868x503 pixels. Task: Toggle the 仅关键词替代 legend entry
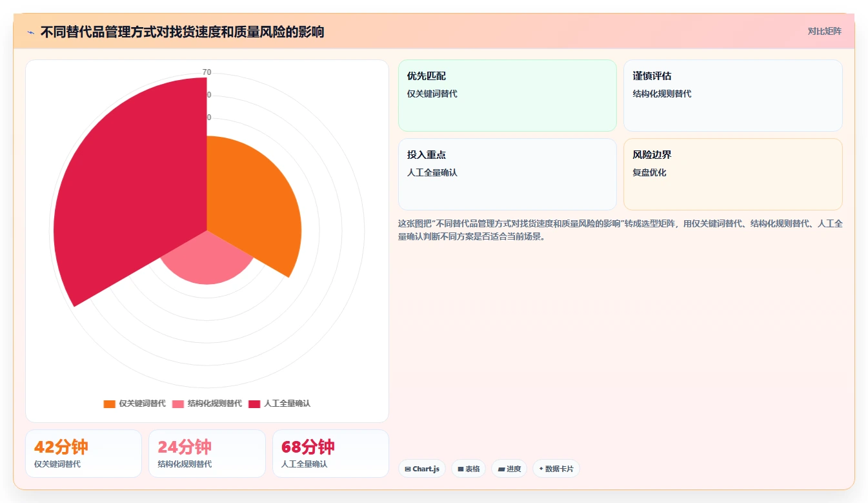coord(134,404)
